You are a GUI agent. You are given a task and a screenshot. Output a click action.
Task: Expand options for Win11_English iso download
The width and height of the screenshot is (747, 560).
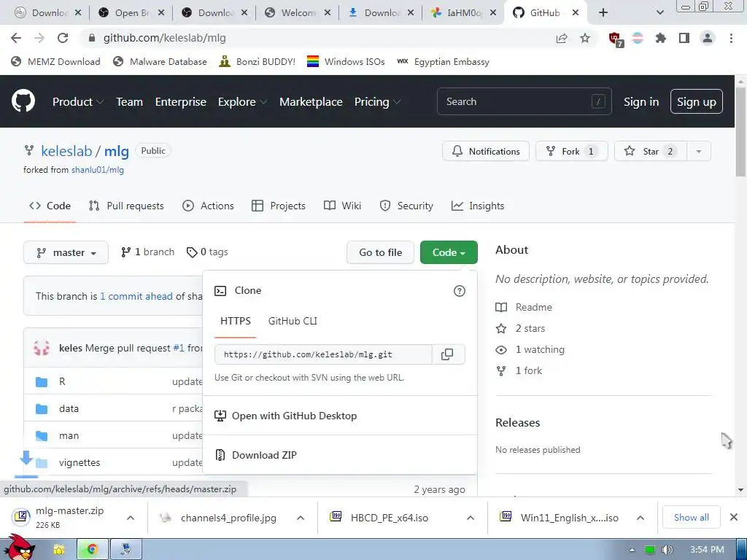640,518
